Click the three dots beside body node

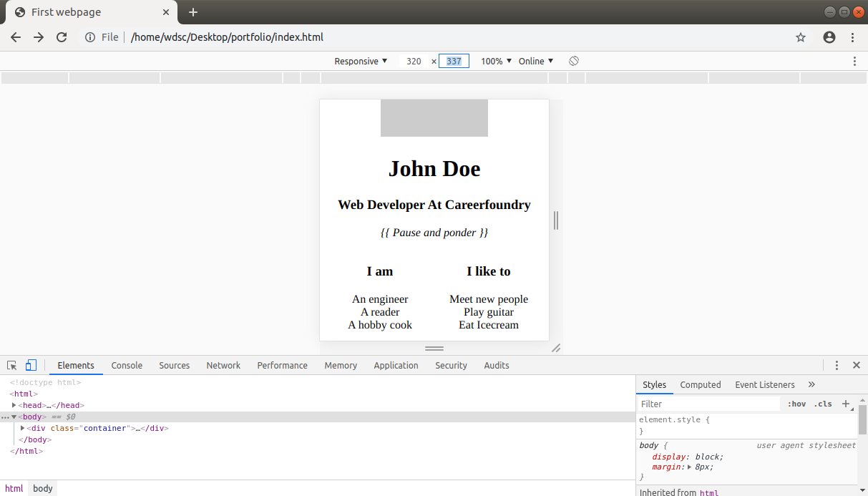coord(5,417)
